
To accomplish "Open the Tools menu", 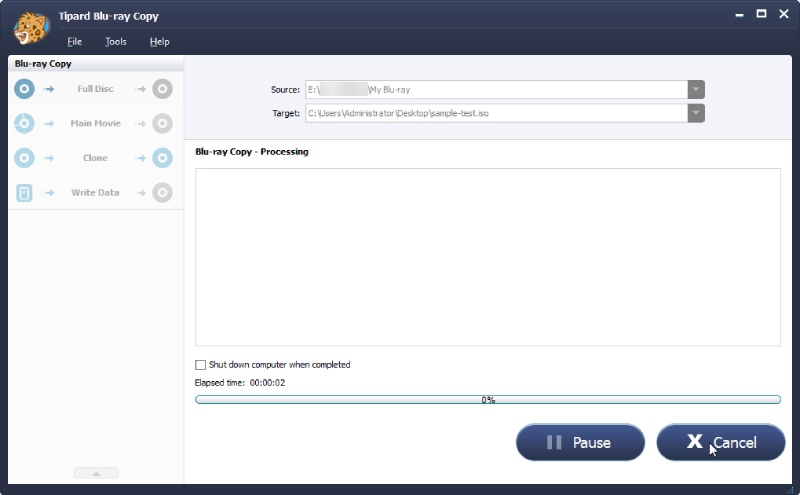I will [x=116, y=42].
